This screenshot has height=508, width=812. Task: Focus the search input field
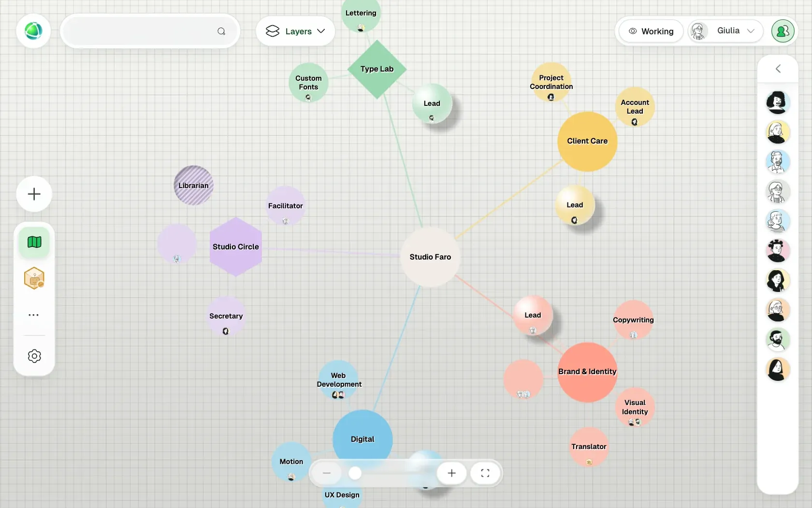coord(150,31)
